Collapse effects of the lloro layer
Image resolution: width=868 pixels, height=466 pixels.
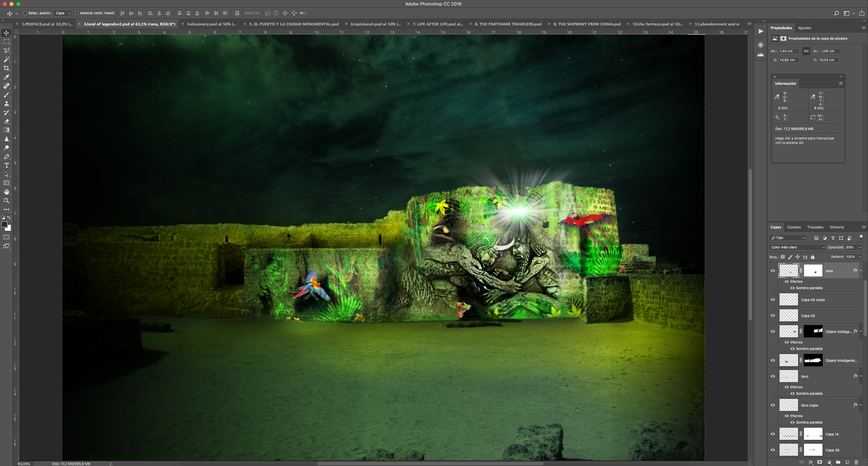(861, 376)
